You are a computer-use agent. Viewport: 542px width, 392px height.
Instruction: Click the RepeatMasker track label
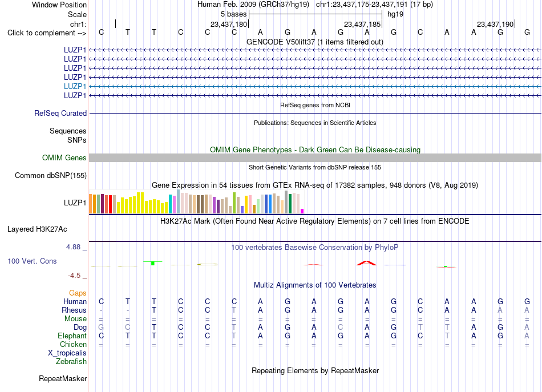click(63, 378)
